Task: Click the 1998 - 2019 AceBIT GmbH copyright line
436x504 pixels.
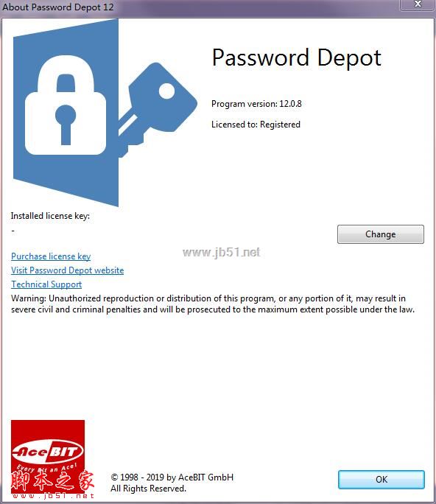Action: pyautogui.click(x=172, y=477)
